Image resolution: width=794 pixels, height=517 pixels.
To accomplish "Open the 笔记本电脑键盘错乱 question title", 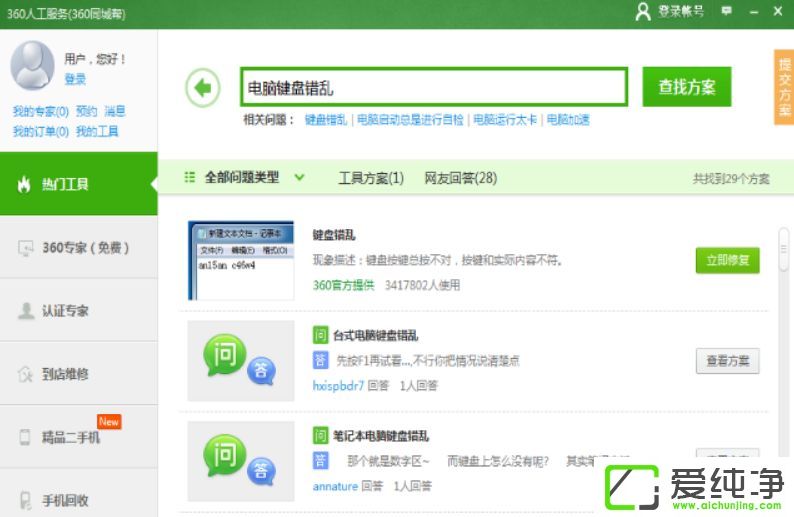I will (x=381, y=435).
